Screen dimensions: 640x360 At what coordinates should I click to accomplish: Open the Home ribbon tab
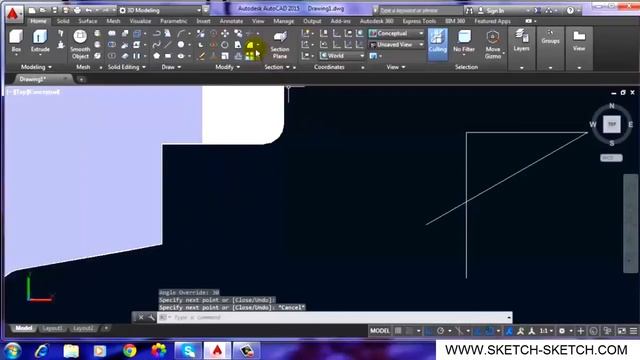[38, 21]
